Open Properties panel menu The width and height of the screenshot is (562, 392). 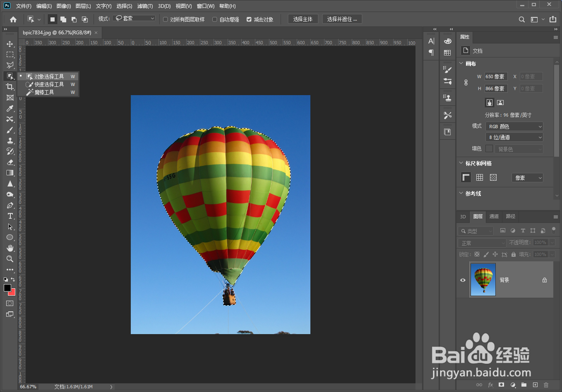pos(556,37)
